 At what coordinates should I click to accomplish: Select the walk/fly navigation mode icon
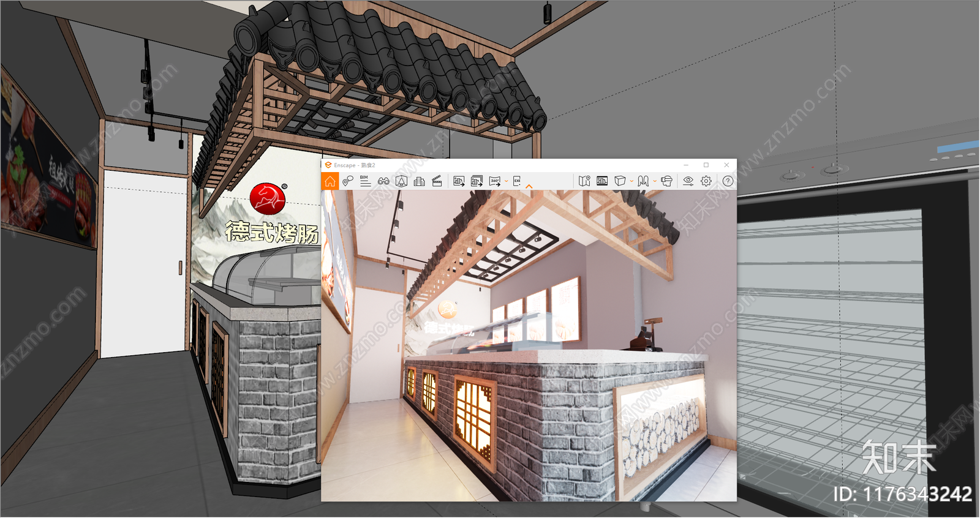(x=643, y=181)
